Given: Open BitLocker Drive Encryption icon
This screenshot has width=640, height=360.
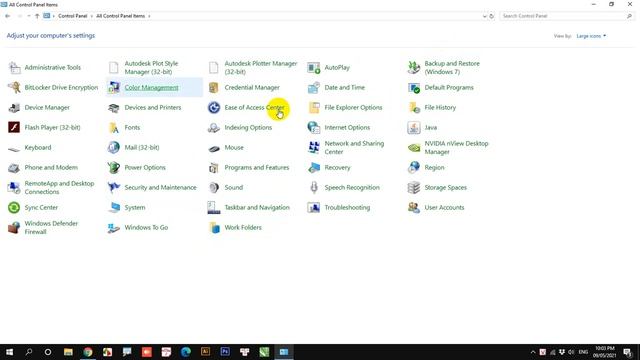Looking at the screenshot, I should [x=14, y=87].
